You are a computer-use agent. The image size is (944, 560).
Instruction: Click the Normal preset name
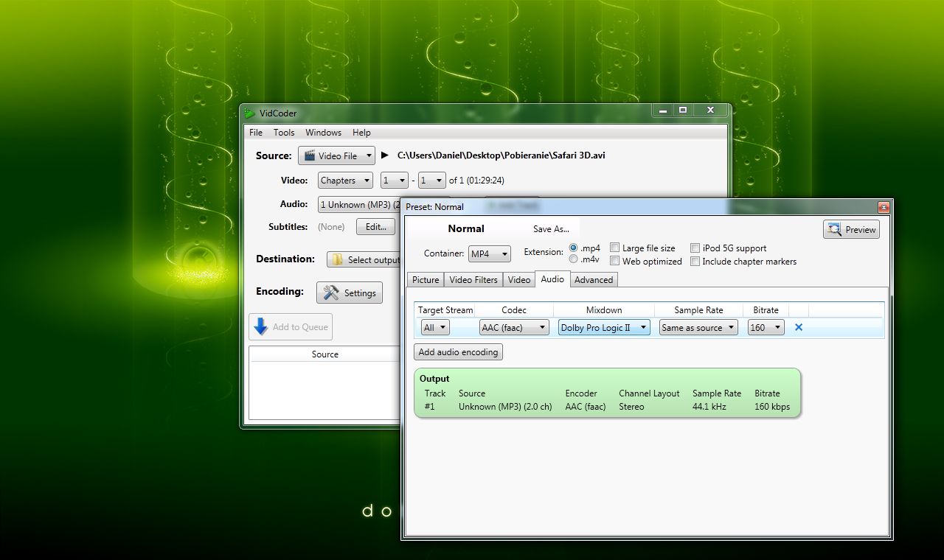[x=466, y=228]
